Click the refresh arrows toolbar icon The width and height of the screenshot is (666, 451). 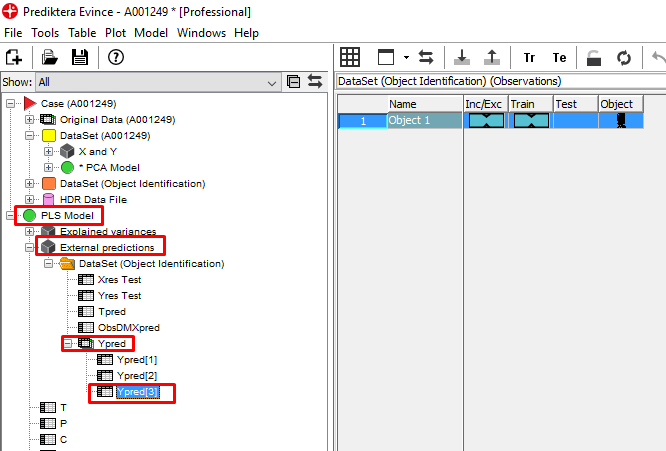pyautogui.click(x=624, y=57)
